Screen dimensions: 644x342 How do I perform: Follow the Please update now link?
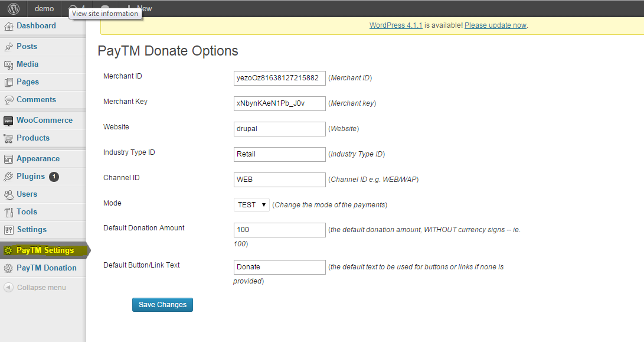[495, 25]
